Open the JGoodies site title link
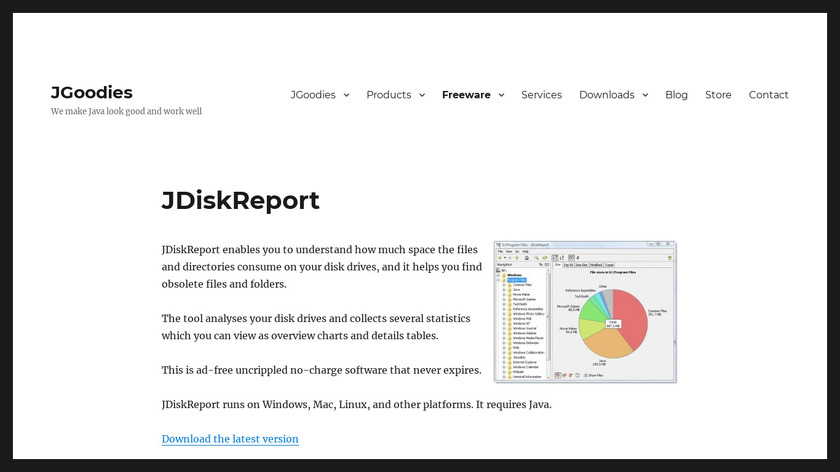 (92, 92)
